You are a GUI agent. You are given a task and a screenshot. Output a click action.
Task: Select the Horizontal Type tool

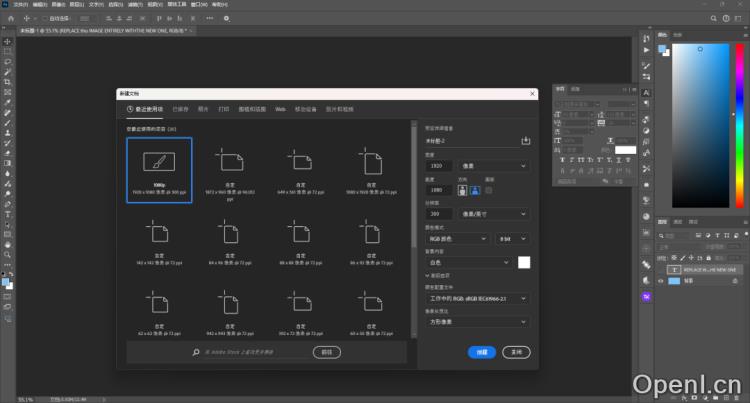pyautogui.click(x=8, y=213)
